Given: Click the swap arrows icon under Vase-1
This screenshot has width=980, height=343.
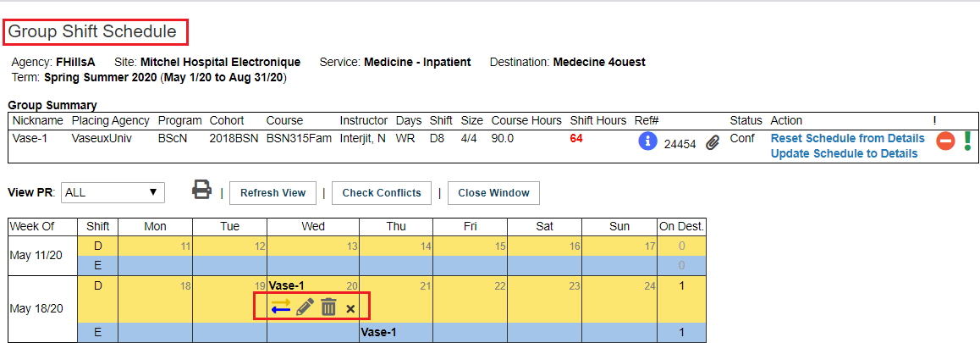Looking at the screenshot, I should [x=281, y=307].
